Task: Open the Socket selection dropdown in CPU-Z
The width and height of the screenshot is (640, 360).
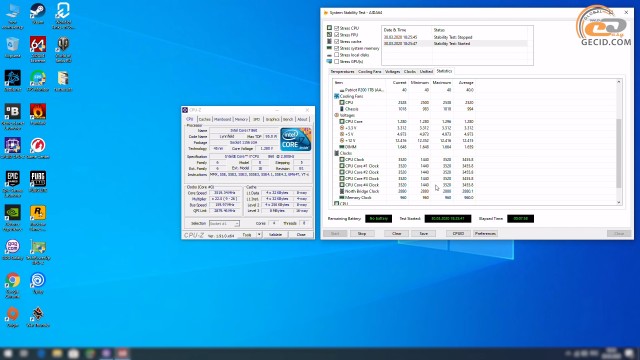Action: [x=224, y=224]
